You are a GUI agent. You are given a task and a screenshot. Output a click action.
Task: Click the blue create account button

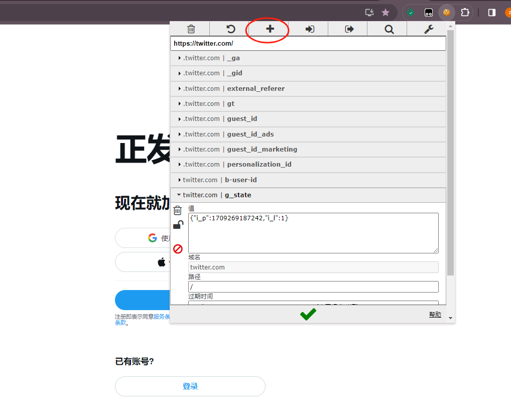[143, 300]
